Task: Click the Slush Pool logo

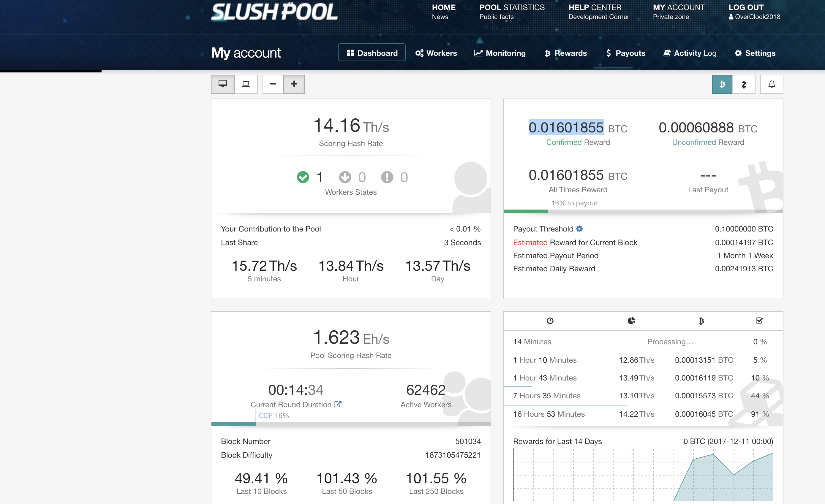Action: [x=274, y=11]
